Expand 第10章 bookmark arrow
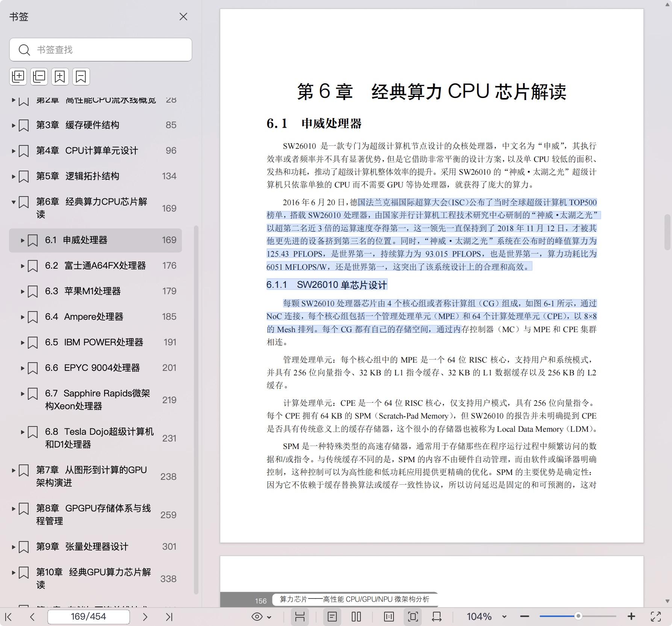The height and width of the screenshot is (626, 672). pos(14,573)
